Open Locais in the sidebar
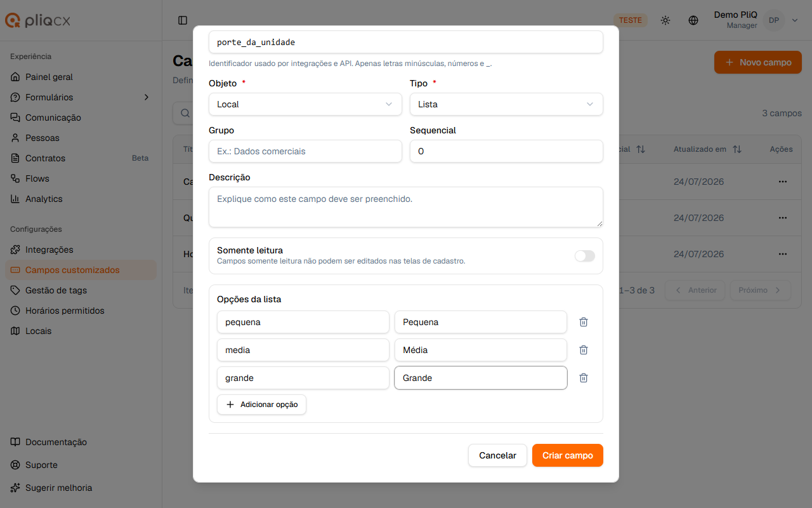The height and width of the screenshot is (508, 812). point(81,331)
